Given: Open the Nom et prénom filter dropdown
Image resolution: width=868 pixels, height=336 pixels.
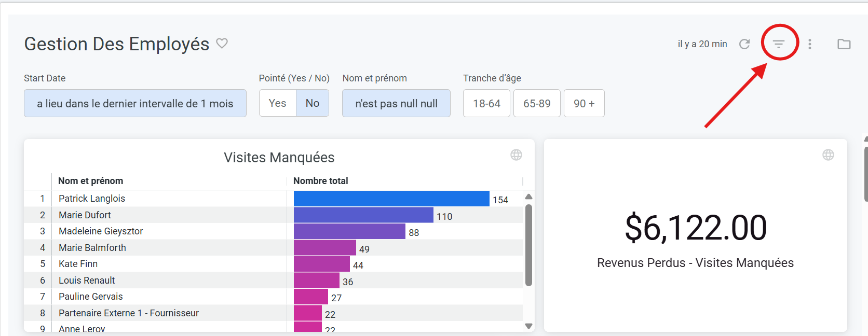Looking at the screenshot, I should pyautogui.click(x=396, y=104).
